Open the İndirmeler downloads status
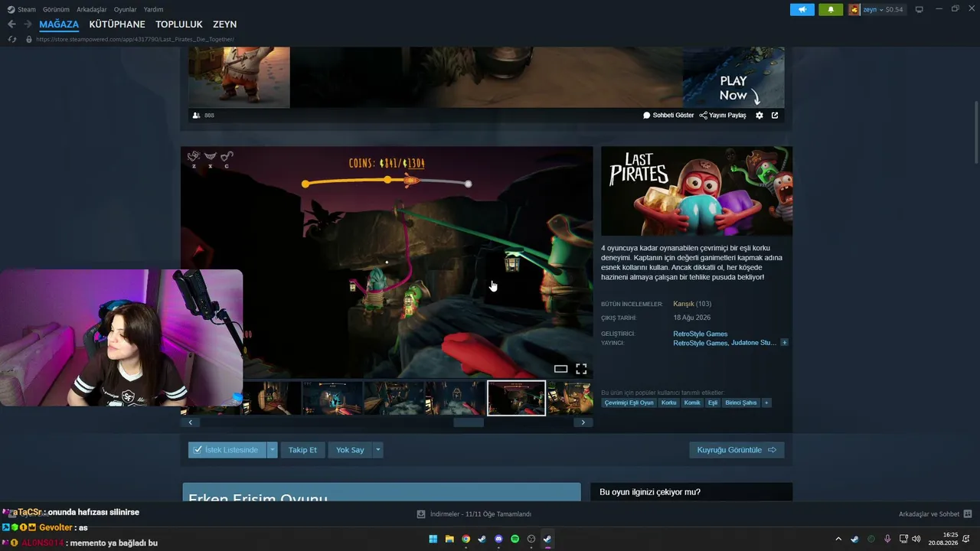The height and width of the screenshot is (551, 980). [x=474, y=514]
